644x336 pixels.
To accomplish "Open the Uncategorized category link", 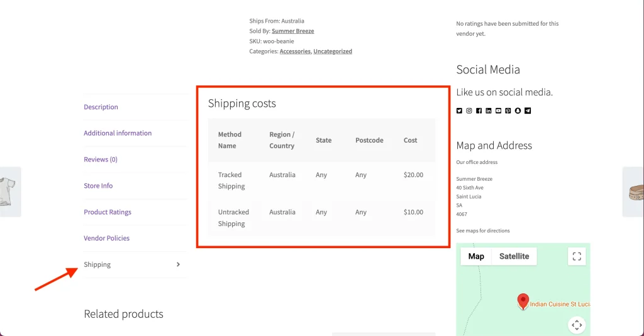I will click(x=333, y=51).
